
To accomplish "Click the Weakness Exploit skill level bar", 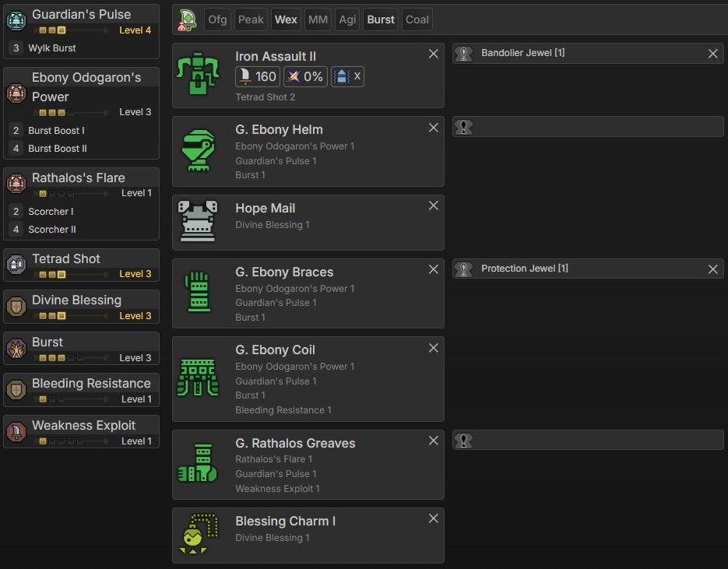I will click(x=72, y=441).
